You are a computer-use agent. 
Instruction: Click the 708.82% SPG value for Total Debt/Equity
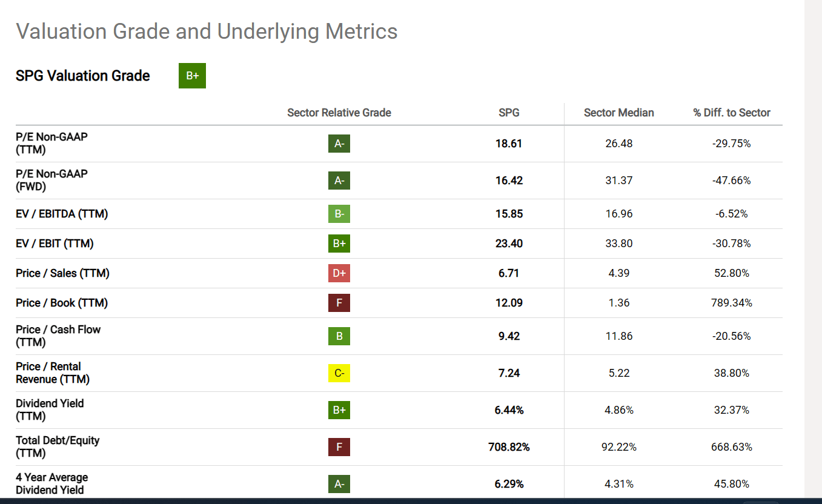(509, 447)
